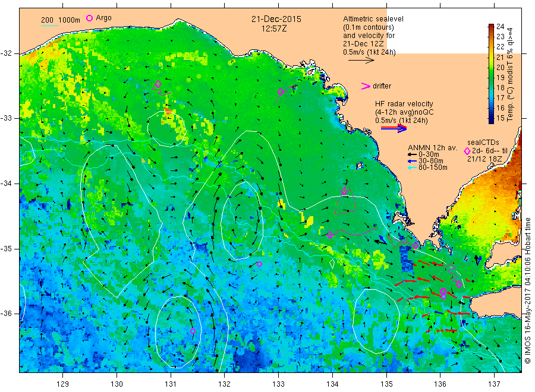Click the black altimetric velocity scale arrow
This screenshot has width=535, height=392.
point(361,61)
